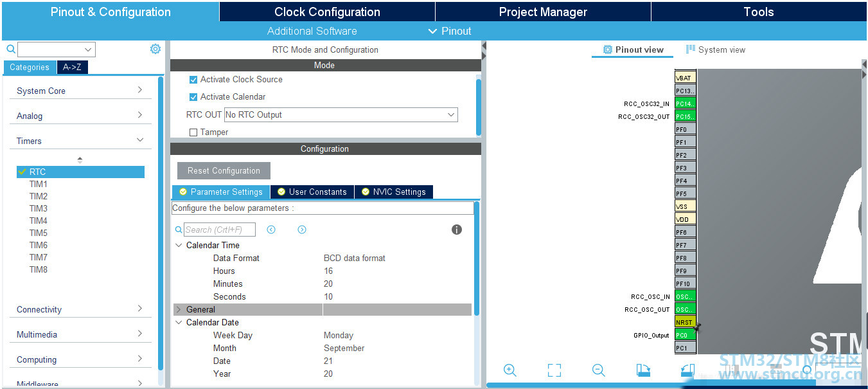Switch to Project Manager tab

(543, 12)
